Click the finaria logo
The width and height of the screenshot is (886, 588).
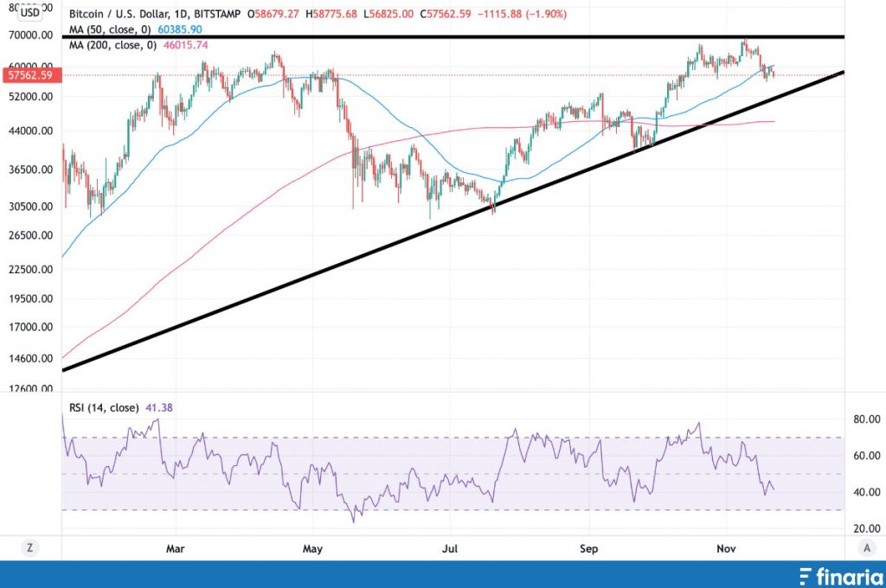point(835,576)
